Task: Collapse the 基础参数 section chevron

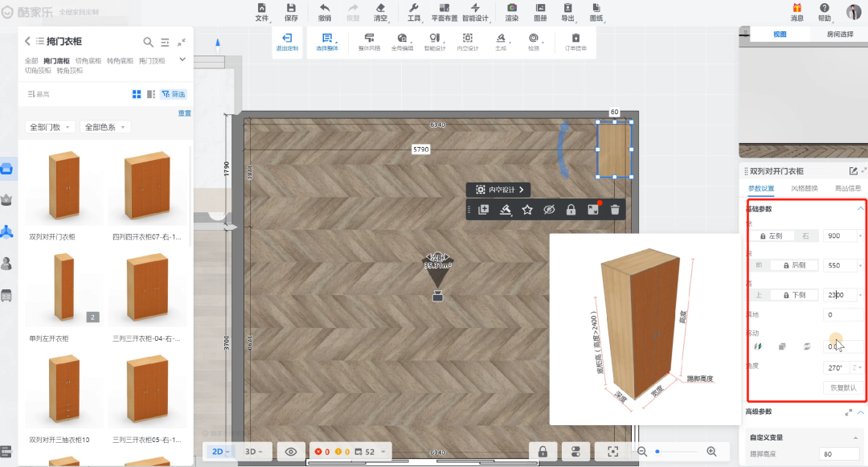Action: coord(860,209)
